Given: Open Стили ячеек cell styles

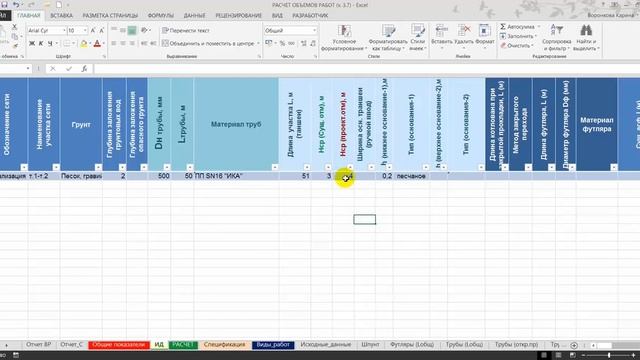Looking at the screenshot, I should tap(418, 38).
